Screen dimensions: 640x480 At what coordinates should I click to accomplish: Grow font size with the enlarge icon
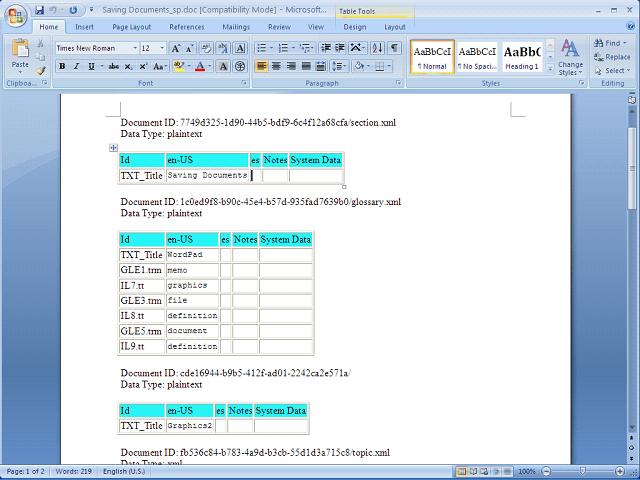point(175,49)
